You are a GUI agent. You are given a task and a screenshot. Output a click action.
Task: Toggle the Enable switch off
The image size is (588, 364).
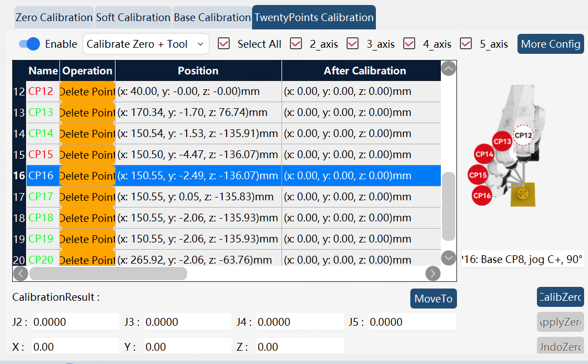click(x=29, y=44)
